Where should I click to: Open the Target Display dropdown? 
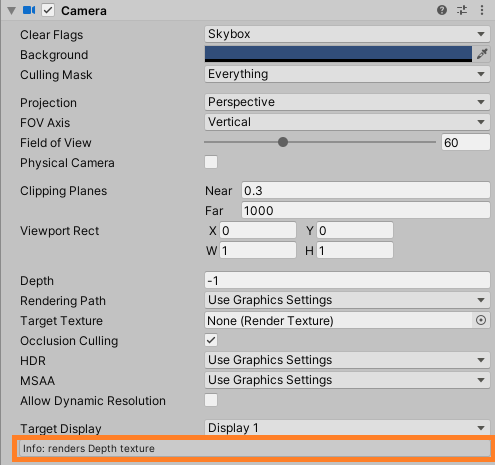click(347, 428)
